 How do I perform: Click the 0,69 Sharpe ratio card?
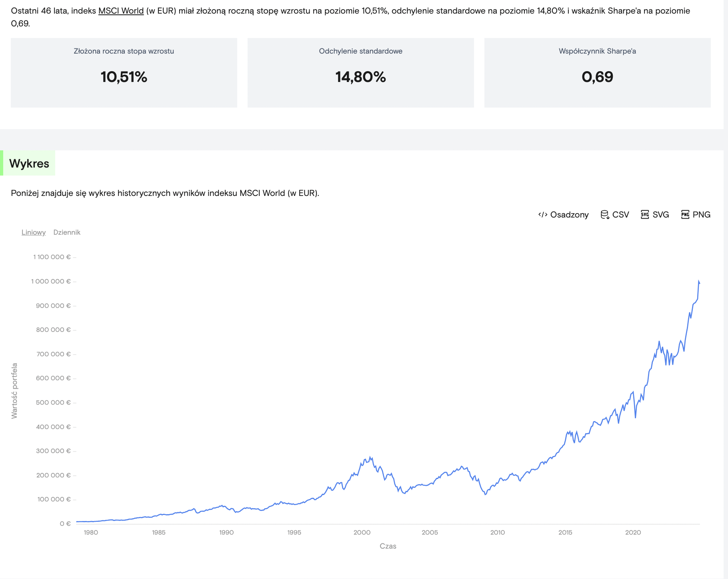point(598,73)
